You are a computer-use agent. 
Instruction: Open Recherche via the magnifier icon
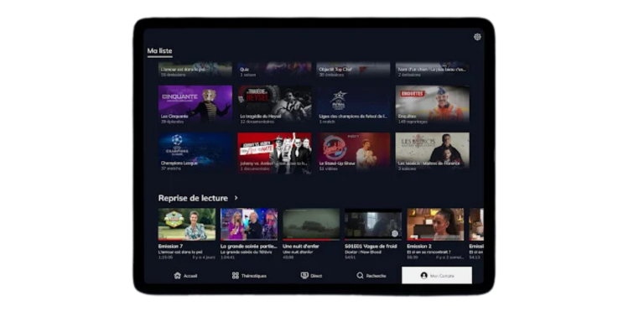coord(360,276)
